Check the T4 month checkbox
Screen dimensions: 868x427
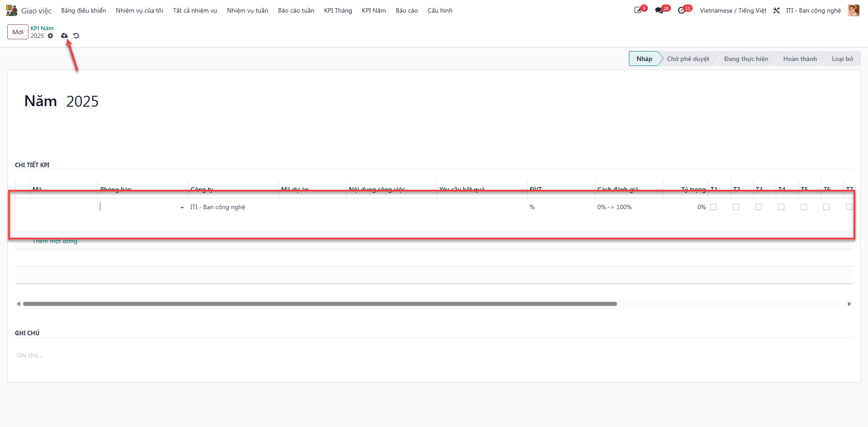coord(781,207)
